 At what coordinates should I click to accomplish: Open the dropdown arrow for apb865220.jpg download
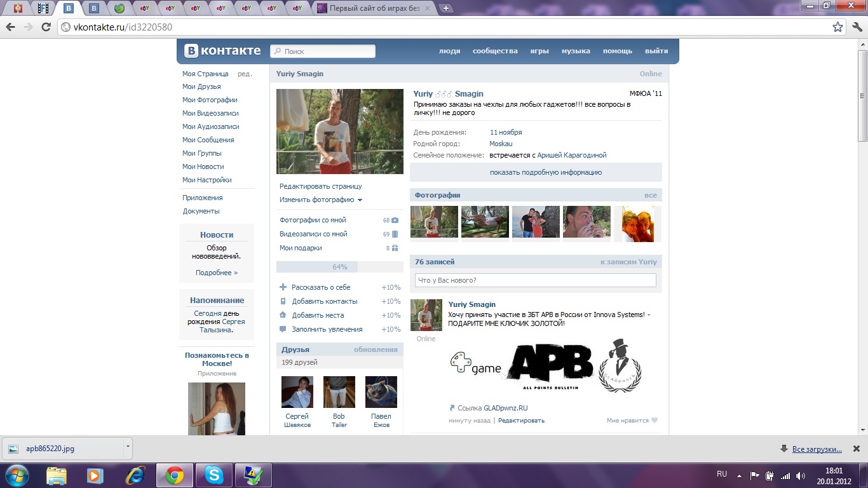coord(127,447)
